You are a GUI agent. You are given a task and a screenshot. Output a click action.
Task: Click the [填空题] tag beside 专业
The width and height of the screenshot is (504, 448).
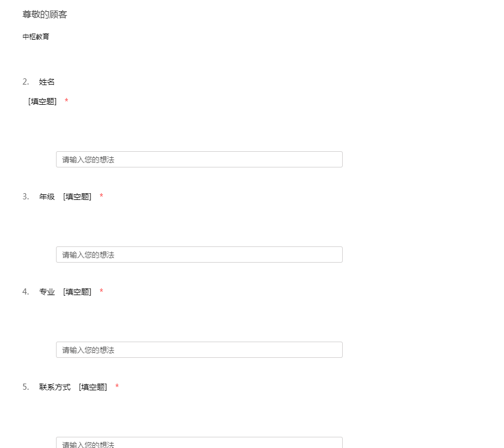(x=77, y=292)
